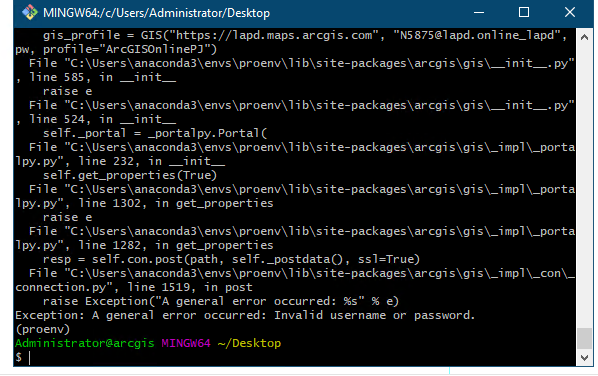Click the scrollbar down arrow
This screenshot has width=598, height=376.
coord(584,358)
